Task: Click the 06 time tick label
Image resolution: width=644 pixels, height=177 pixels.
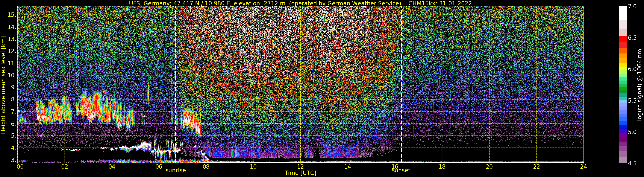Action: [x=159, y=167]
